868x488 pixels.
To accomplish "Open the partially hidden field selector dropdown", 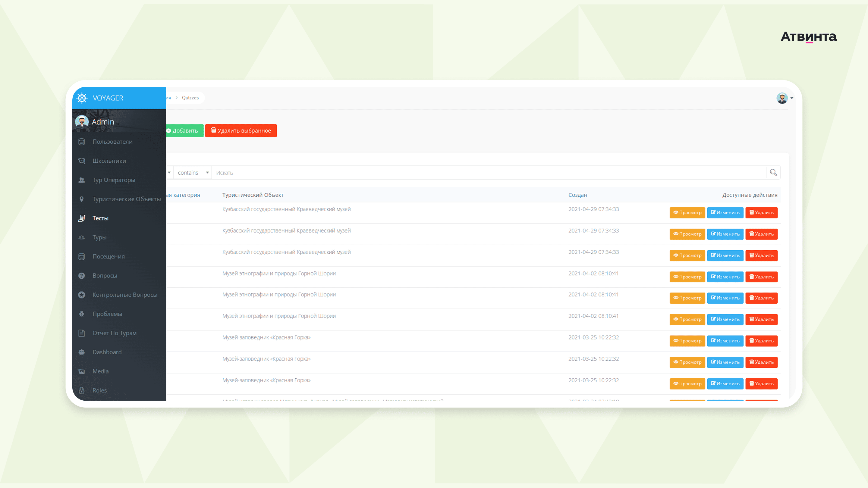I will [x=169, y=172].
